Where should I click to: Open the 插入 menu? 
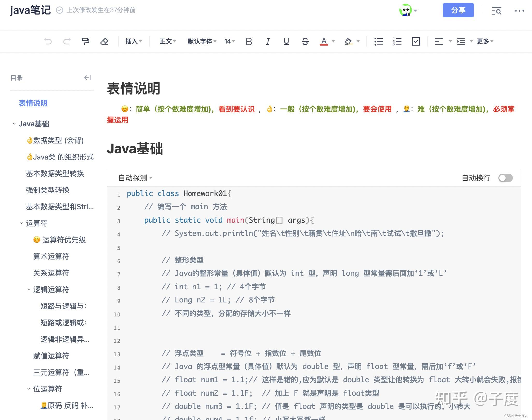pyautogui.click(x=133, y=41)
